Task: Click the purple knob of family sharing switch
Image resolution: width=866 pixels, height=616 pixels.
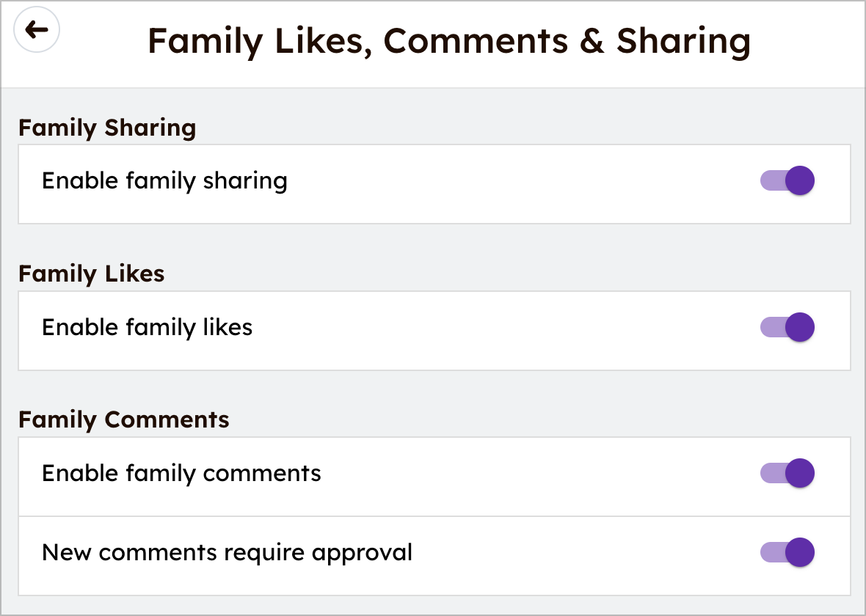Action: coord(800,180)
